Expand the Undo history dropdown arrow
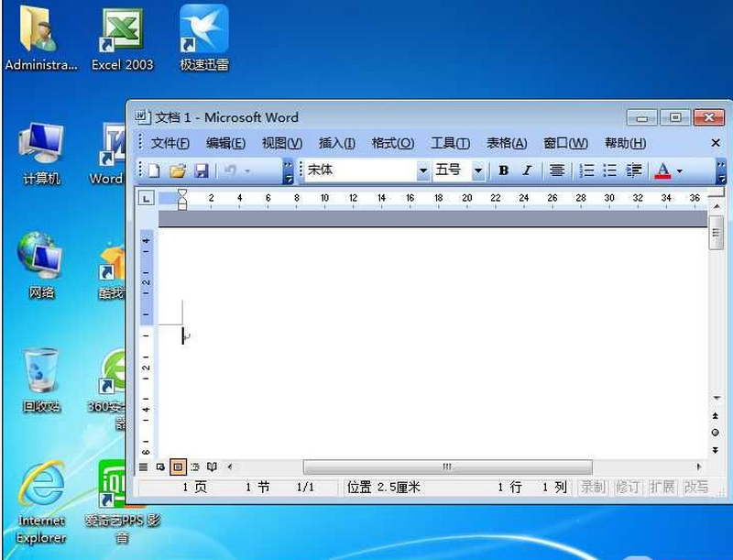Screen dimensions: 733x560 (x=247, y=171)
